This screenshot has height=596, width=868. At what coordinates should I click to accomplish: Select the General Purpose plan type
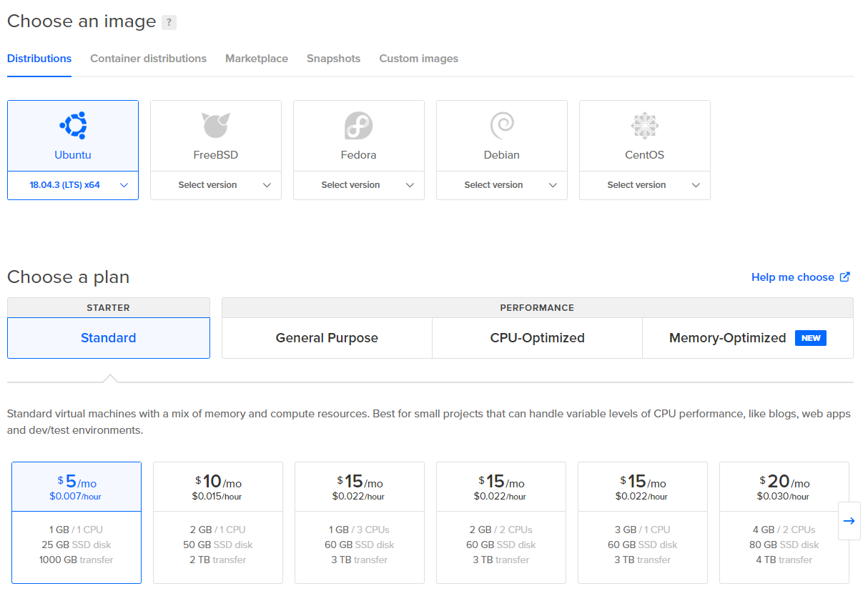(x=327, y=338)
